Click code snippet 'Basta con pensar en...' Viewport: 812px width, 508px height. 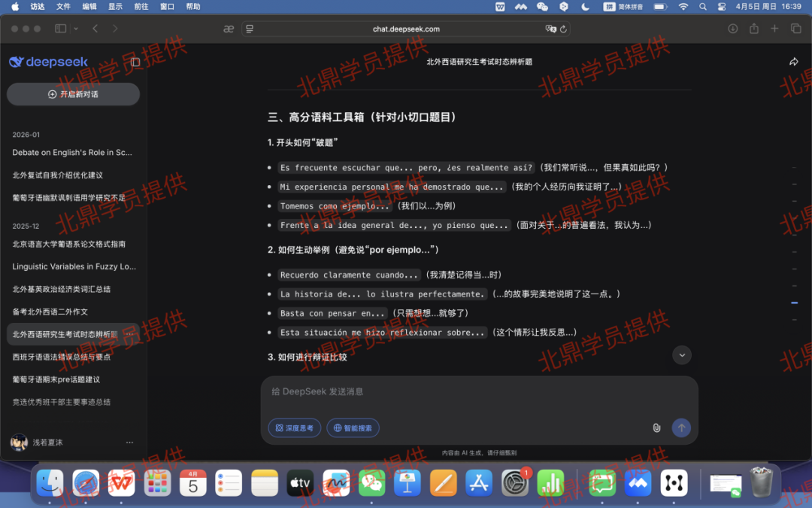coord(332,313)
